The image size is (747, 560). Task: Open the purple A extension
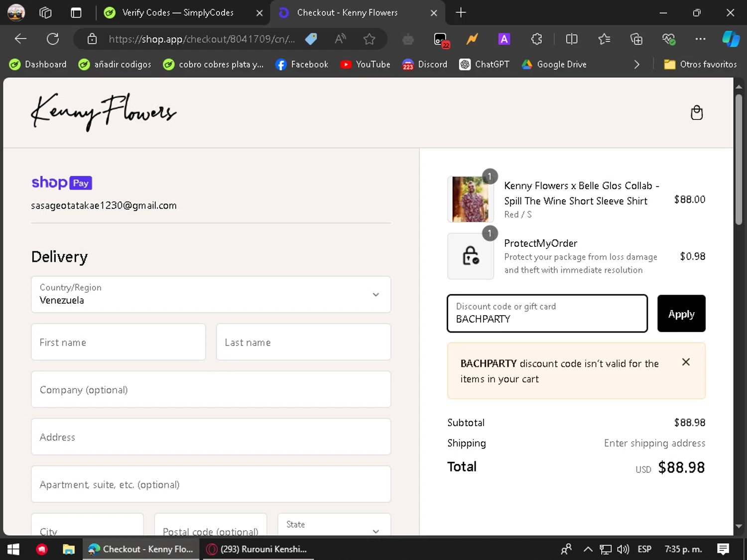pos(504,39)
